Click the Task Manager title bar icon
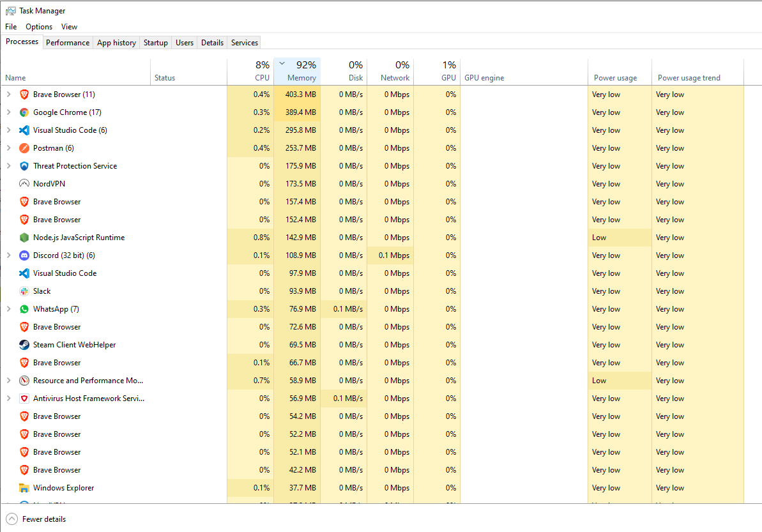This screenshot has height=532, width=762. (x=10, y=11)
